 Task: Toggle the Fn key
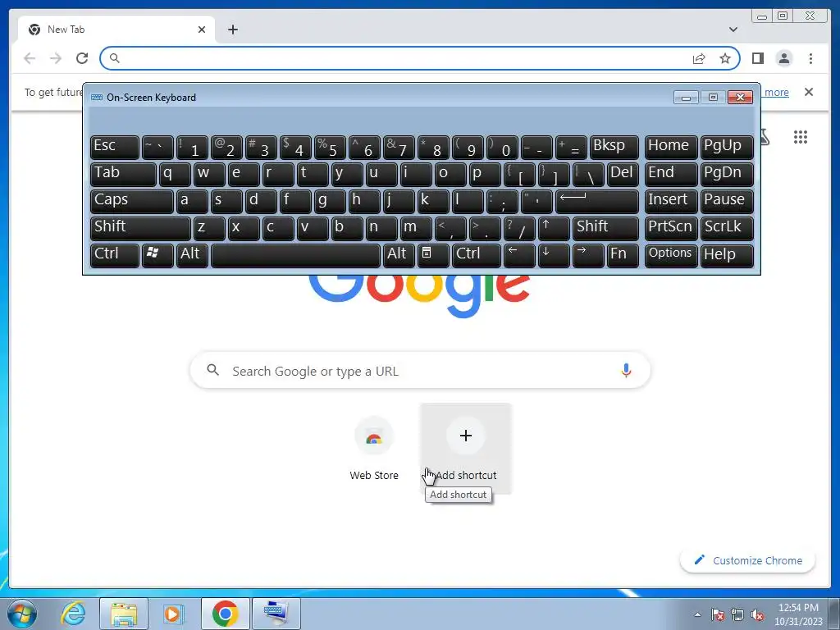(623, 255)
